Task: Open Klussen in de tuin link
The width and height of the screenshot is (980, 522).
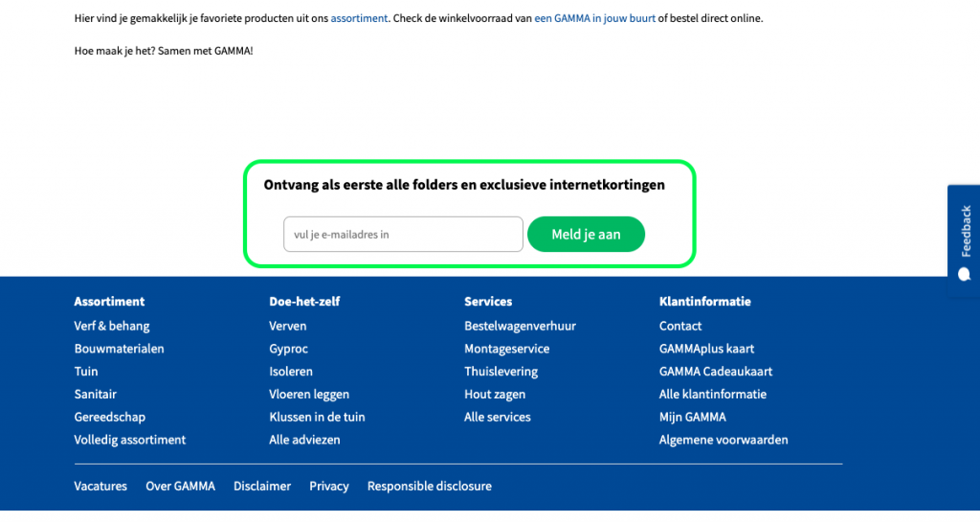Action: click(317, 417)
